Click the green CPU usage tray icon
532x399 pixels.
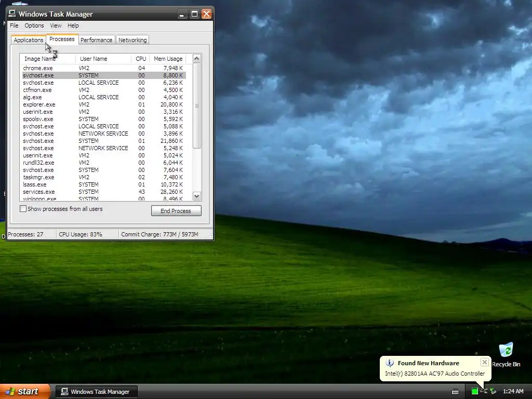click(x=475, y=391)
